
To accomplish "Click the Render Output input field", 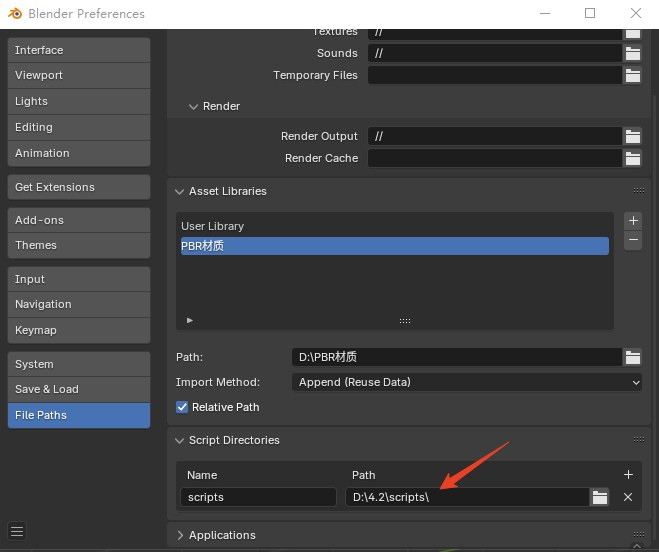I will point(495,136).
